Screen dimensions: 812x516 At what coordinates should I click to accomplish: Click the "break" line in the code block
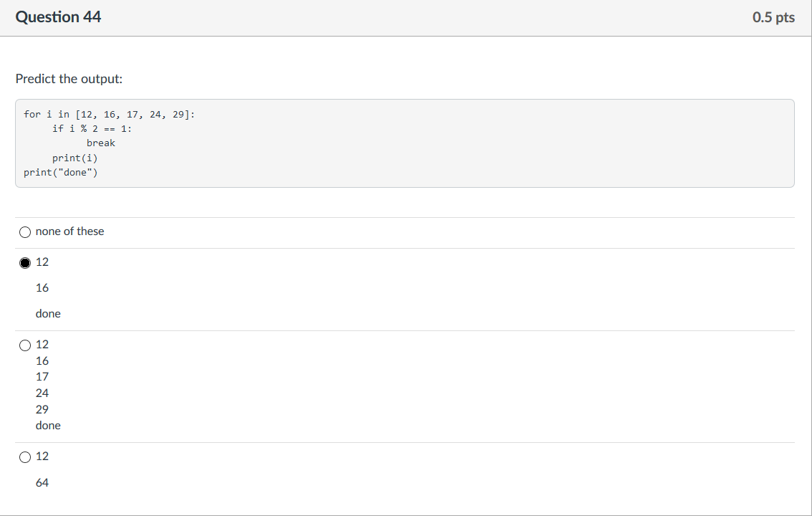pos(101,143)
